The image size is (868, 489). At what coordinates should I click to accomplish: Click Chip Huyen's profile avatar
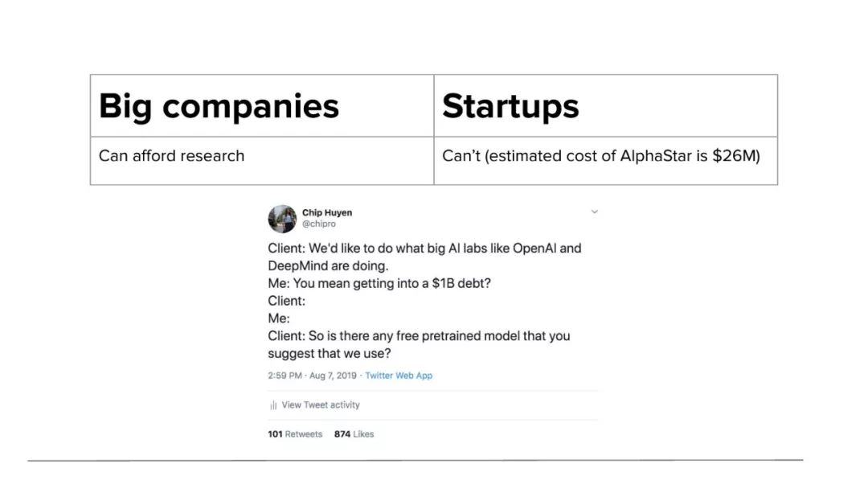pos(282,219)
